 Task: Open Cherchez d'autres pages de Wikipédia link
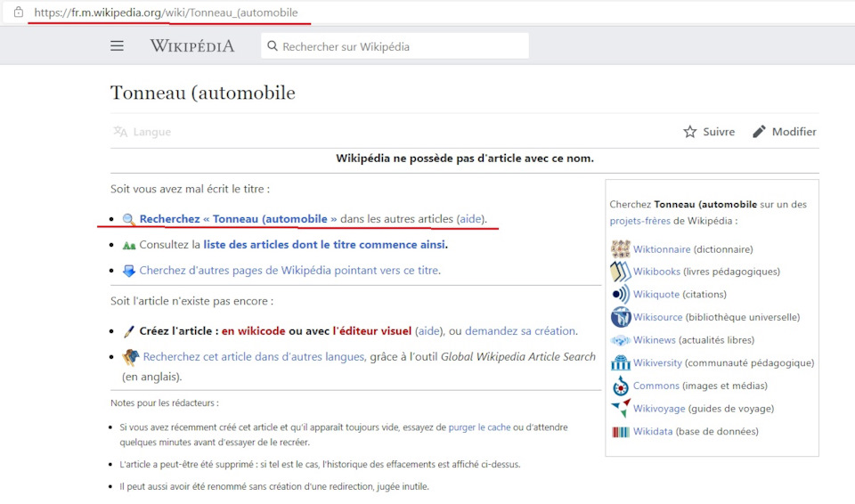click(289, 270)
